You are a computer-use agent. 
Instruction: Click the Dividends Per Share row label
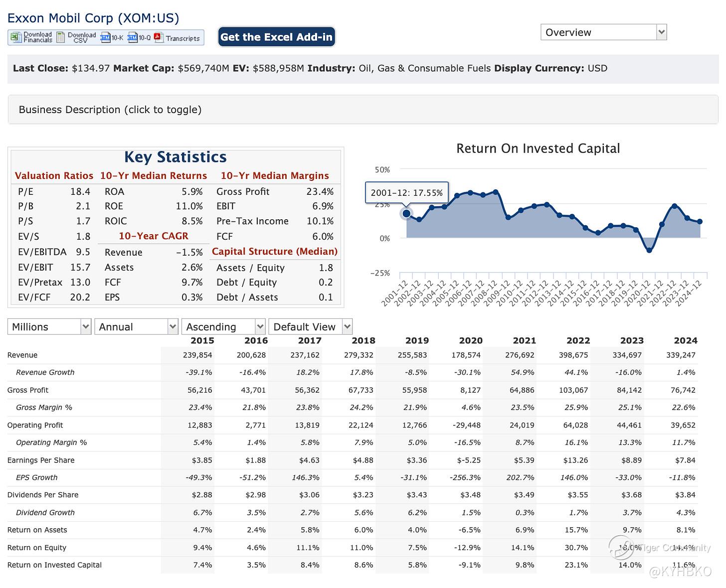[x=43, y=495]
